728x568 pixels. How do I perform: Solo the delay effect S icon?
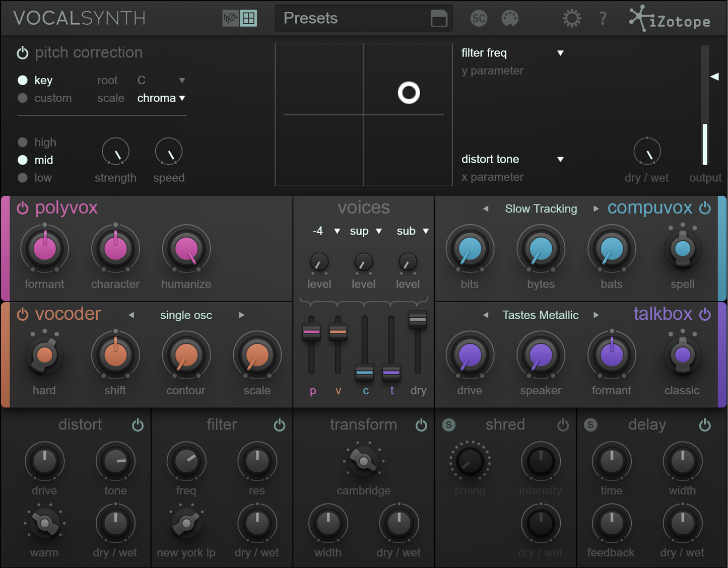(x=590, y=425)
